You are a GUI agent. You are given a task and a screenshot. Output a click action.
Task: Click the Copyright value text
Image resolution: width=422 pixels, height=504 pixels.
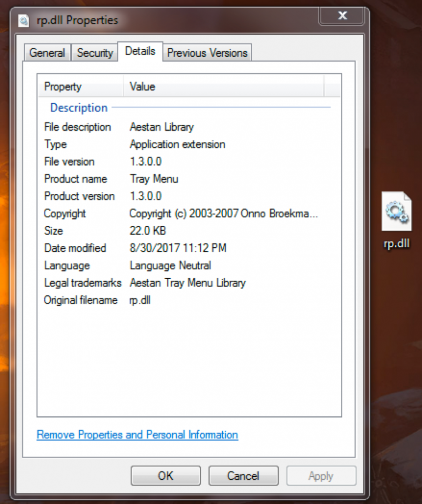224,214
